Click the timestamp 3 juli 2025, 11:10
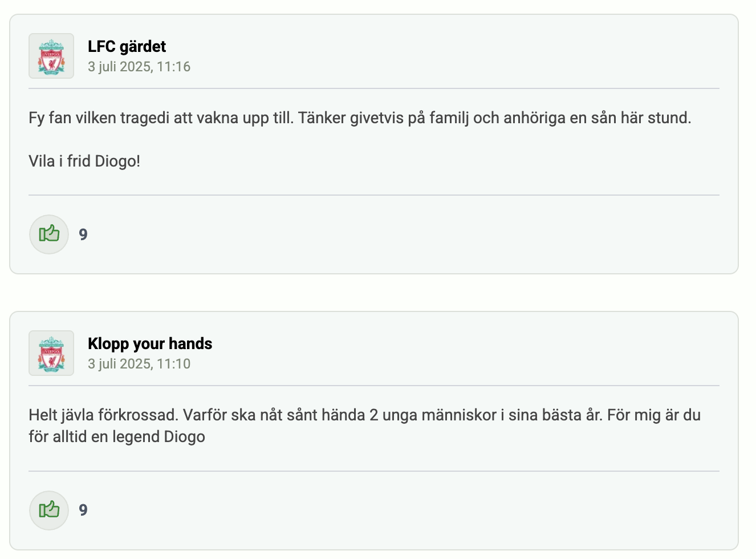Screen dimensions: 756x559 coord(139,364)
